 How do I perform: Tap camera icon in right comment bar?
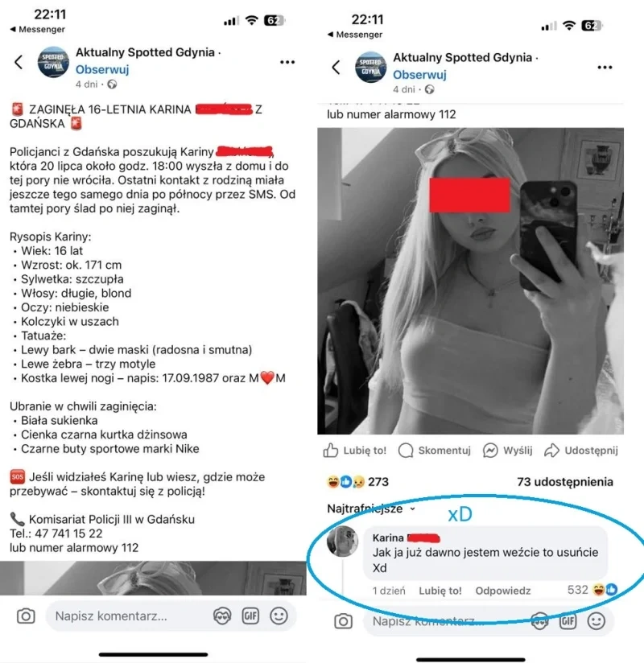click(343, 621)
